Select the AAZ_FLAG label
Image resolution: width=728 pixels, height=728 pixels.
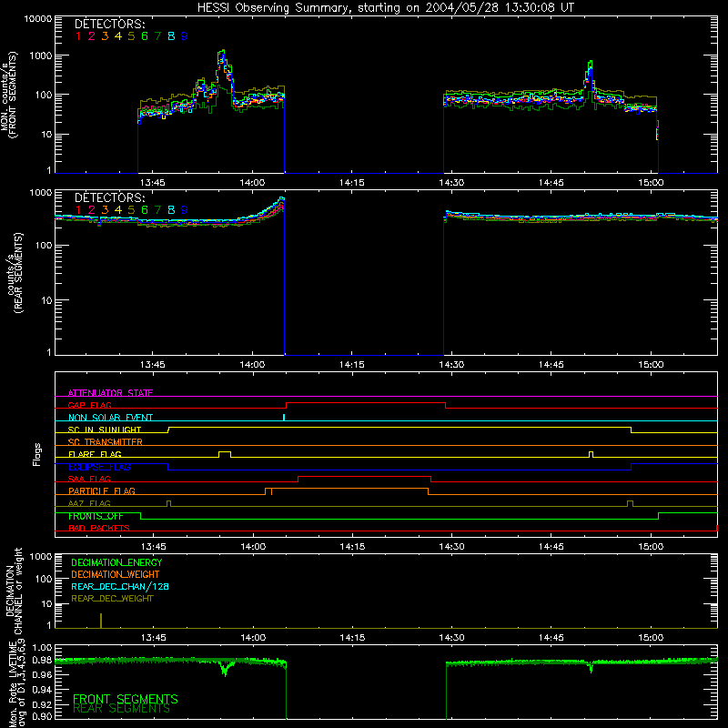[89, 503]
